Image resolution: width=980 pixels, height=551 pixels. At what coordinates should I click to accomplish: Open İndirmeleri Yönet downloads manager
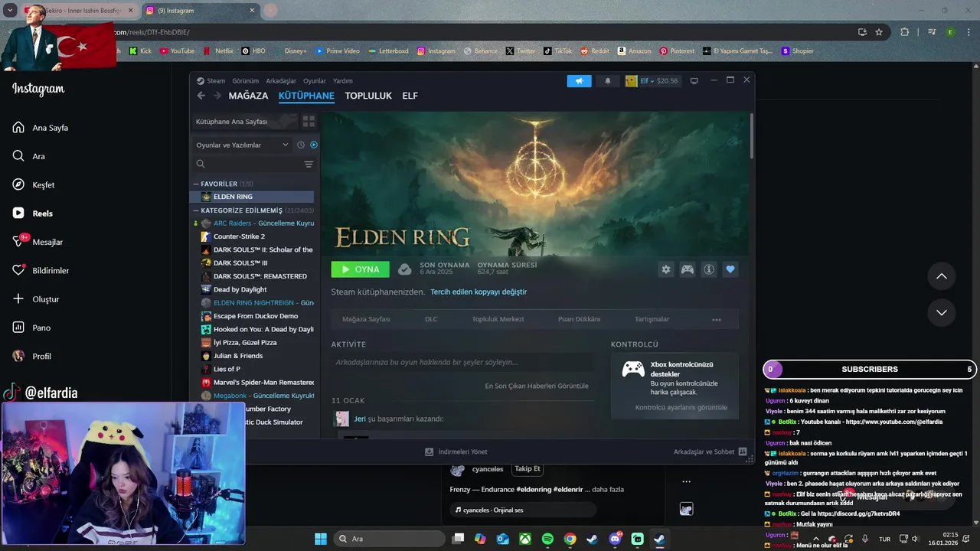(x=456, y=452)
